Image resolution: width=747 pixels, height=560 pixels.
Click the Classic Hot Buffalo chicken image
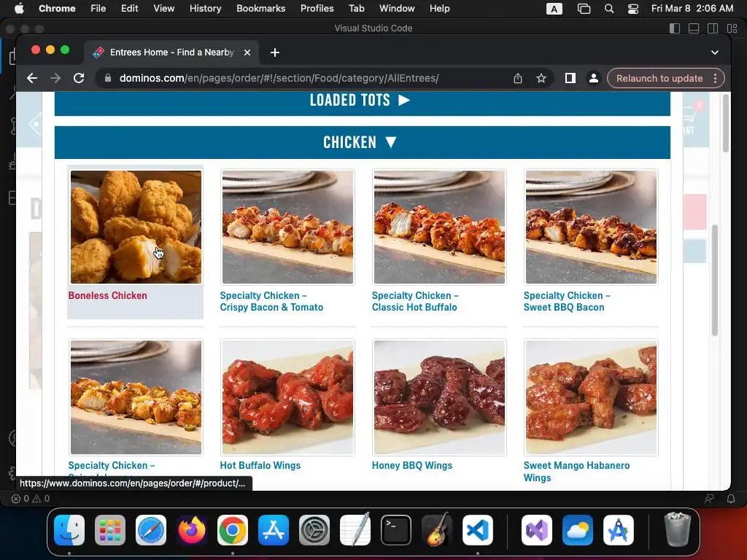[x=439, y=227]
